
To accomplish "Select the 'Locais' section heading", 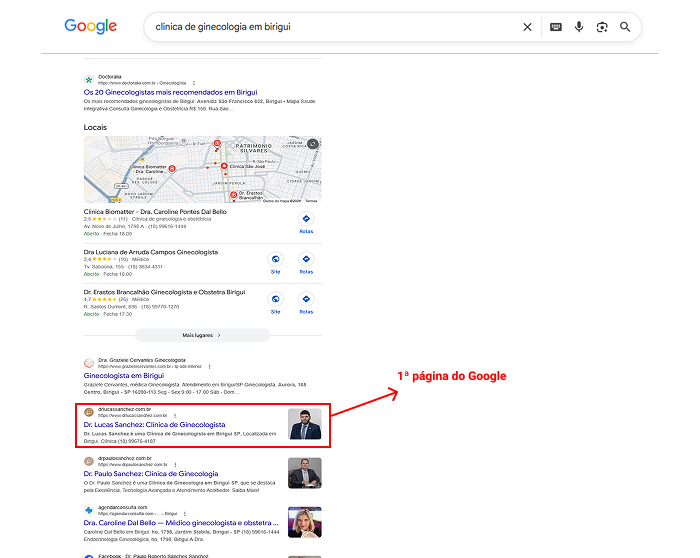I will [x=95, y=127].
